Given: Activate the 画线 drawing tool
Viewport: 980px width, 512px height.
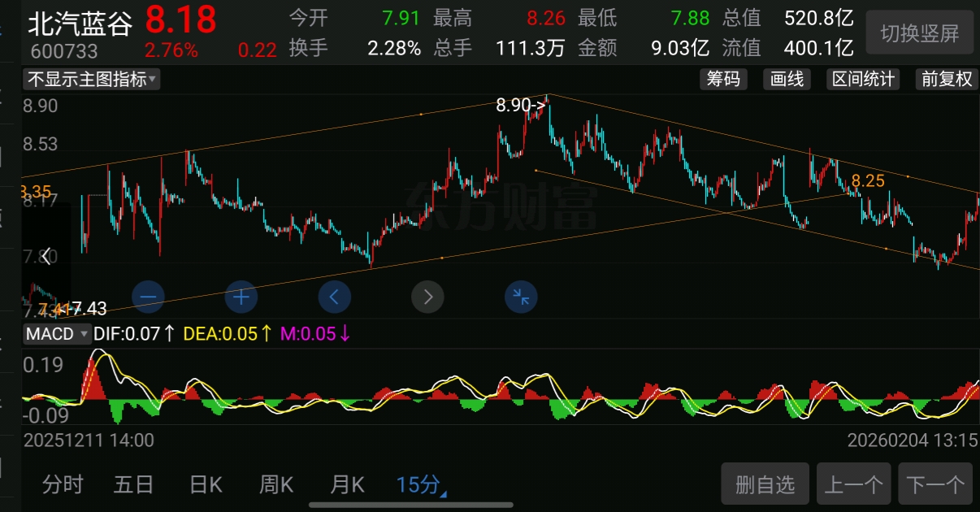Looking at the screenshot, I should [x=787, y=79].
